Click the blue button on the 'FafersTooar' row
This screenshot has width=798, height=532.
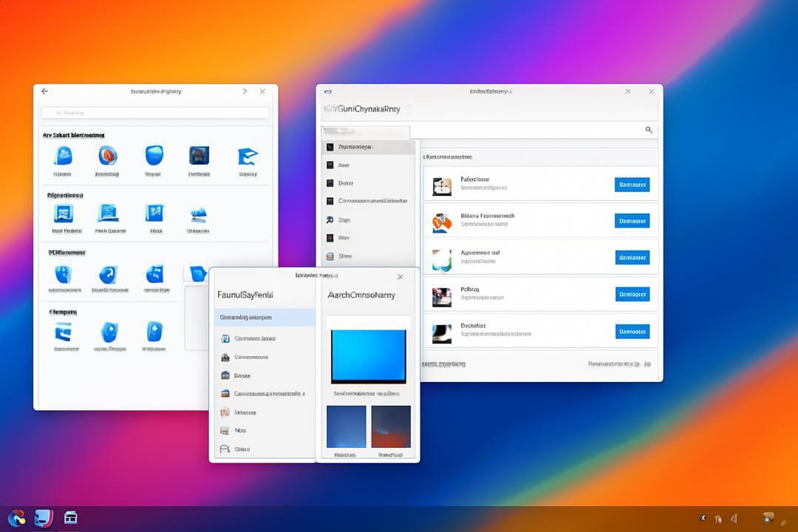click(632, 185)
